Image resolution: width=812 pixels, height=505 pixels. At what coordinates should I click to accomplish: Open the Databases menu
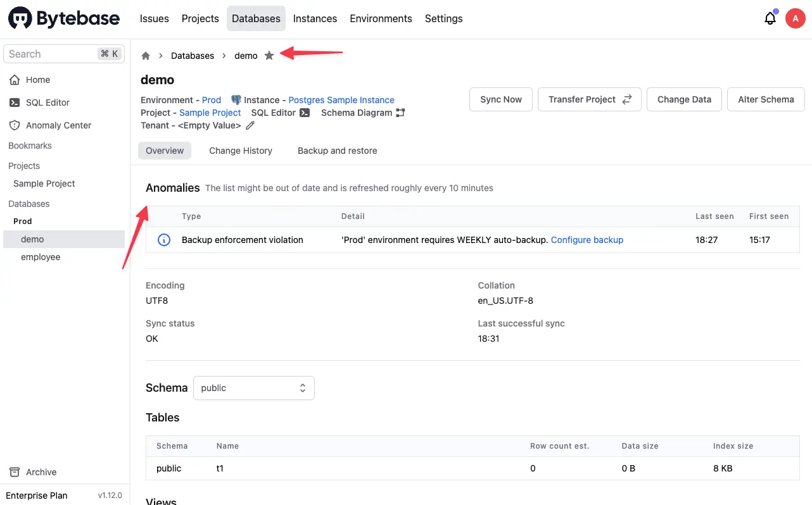(256, 18)
